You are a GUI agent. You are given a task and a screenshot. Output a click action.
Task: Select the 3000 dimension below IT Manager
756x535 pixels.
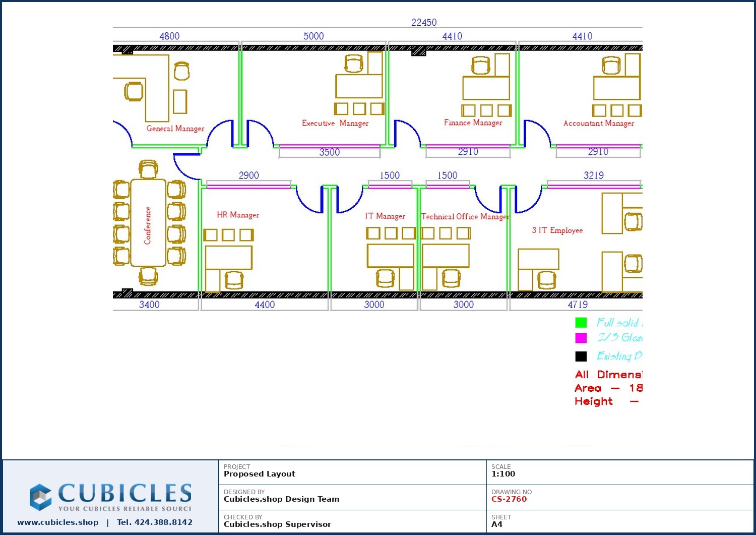[x=374, y=305]
